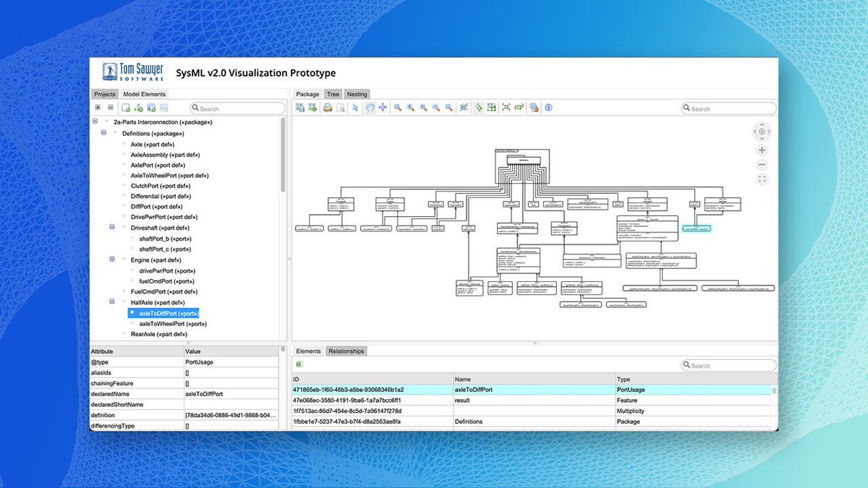868x488 pixels.
Task: Click the information (i) icon in toolbar
Action: [548, 108]
